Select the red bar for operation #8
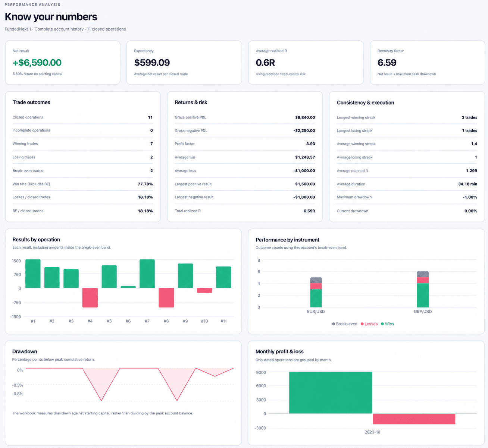 (x=166, y=297)
